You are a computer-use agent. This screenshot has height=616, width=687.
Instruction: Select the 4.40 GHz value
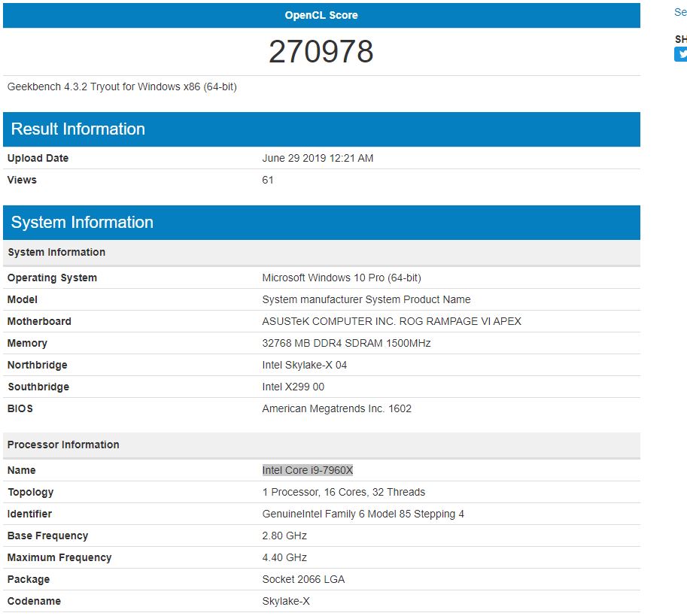[x=284, y=558]
